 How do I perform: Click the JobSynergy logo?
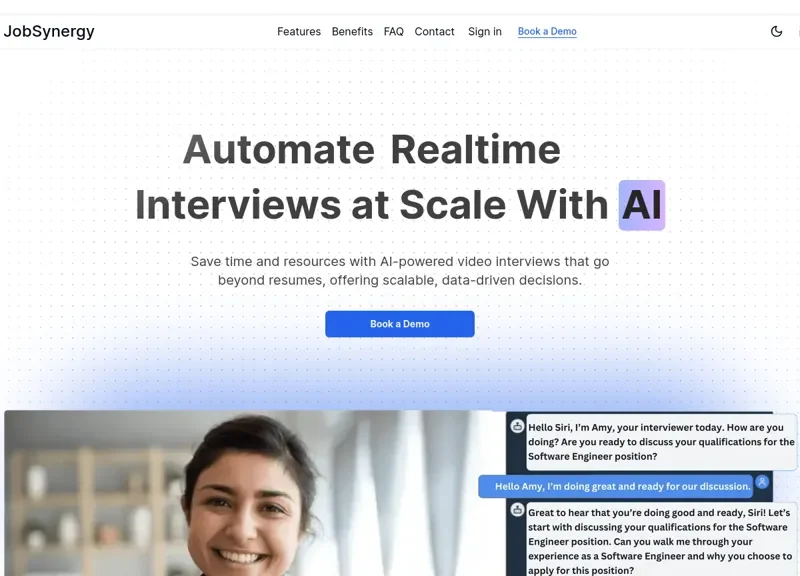pyautogui.click(x=49, y=32)
